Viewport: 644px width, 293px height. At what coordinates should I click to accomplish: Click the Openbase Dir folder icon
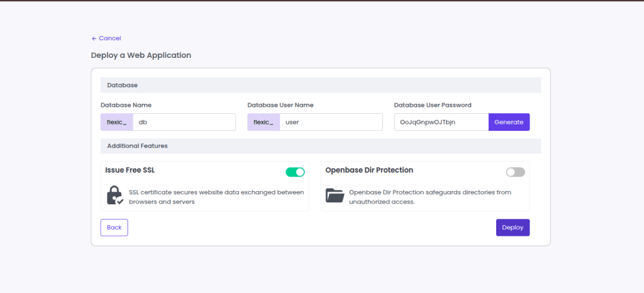335,196
